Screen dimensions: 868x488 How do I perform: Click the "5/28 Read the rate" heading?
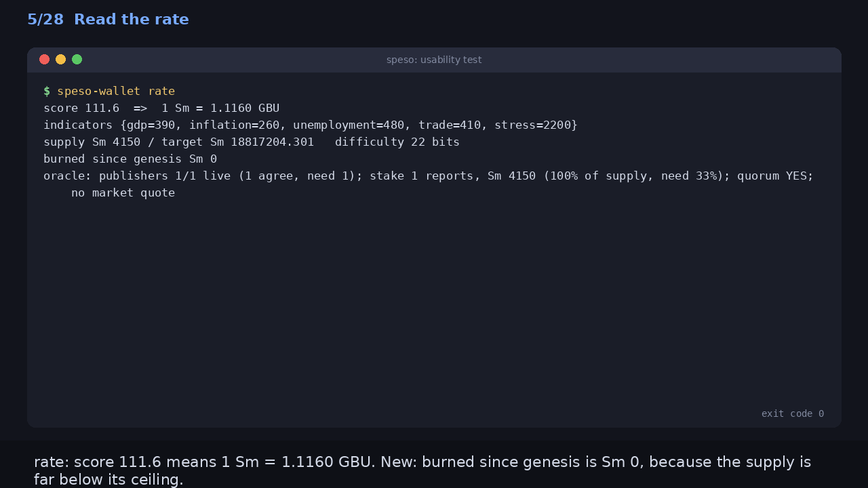tap(108, 20)
